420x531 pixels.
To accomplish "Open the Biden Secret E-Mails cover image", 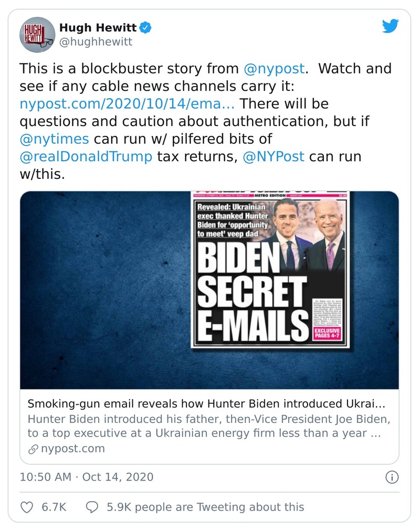I will click(x=209, y=290).
